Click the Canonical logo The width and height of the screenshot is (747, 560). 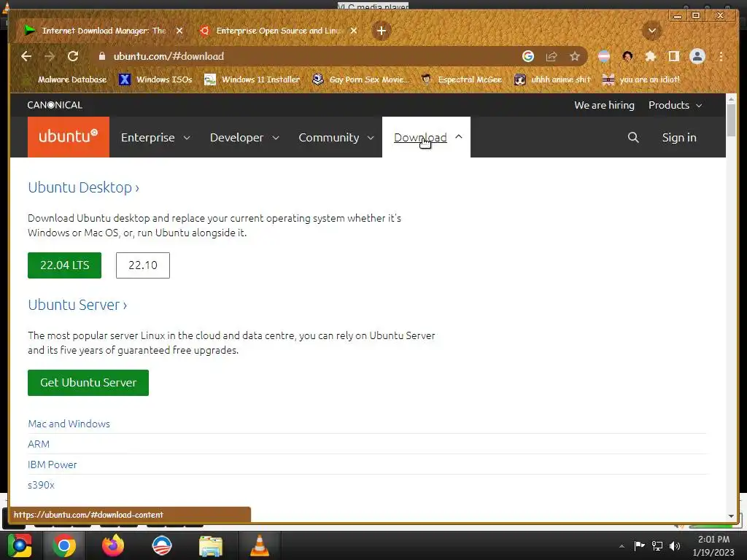tap(55, 105)
